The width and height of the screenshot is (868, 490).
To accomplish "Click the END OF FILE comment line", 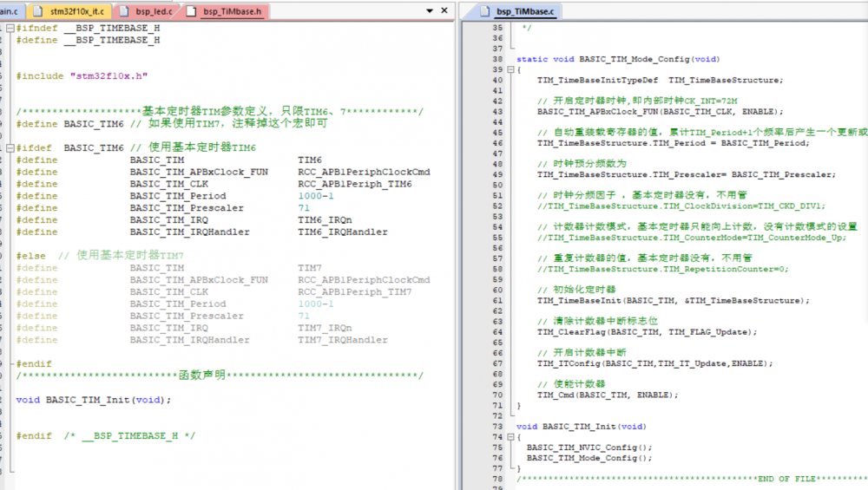I will [x=692, y=479].
